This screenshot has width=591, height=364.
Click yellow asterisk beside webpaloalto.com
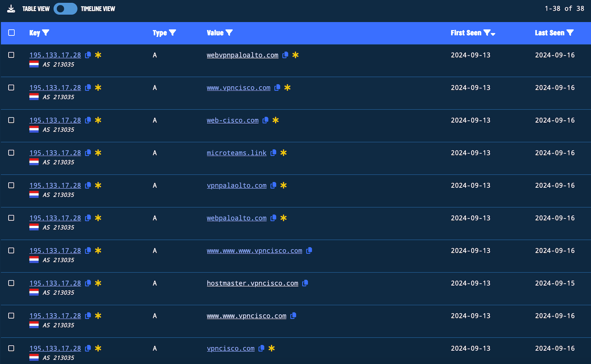coord(284,218)
